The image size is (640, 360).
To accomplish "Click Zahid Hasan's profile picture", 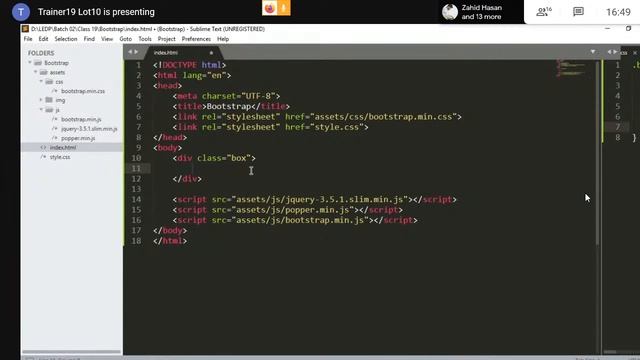I will [450, 12].
